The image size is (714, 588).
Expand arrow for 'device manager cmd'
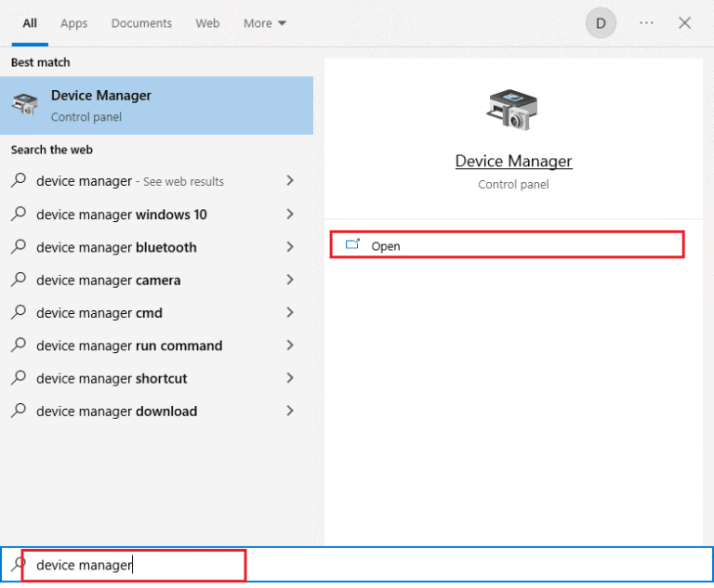[290, 313]
